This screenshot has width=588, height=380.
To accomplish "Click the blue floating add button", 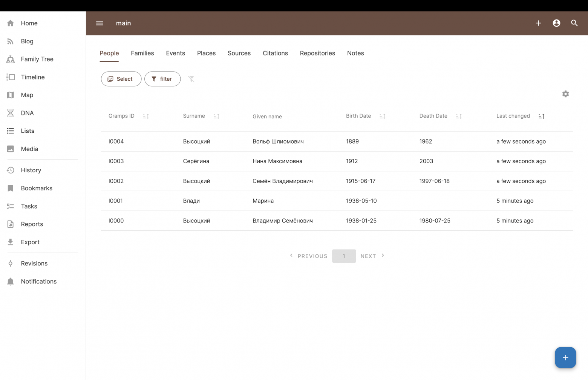I will tap(565, 357).
